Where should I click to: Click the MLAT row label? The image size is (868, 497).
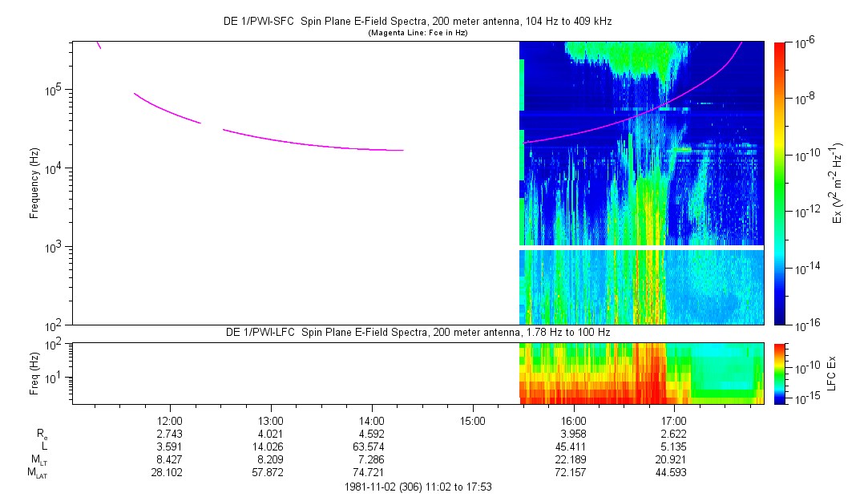pyautogui.click(x=37, y=473)
